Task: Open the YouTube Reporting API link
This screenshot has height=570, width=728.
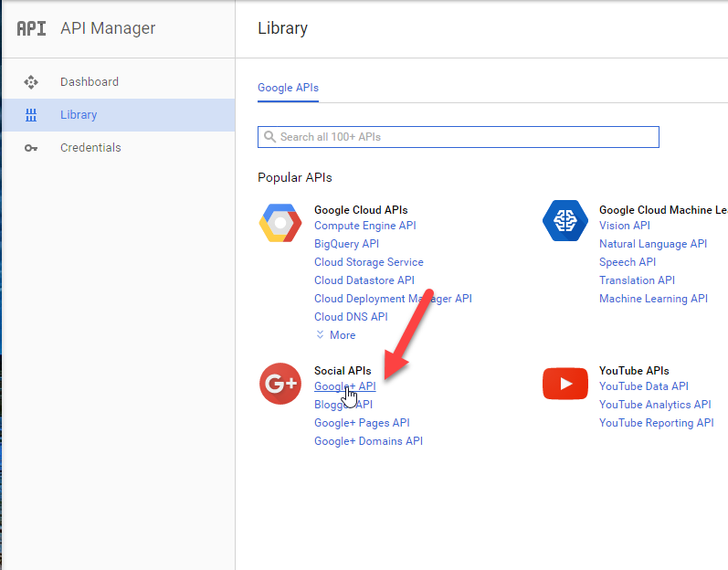Action: click(x=656, y=423)
